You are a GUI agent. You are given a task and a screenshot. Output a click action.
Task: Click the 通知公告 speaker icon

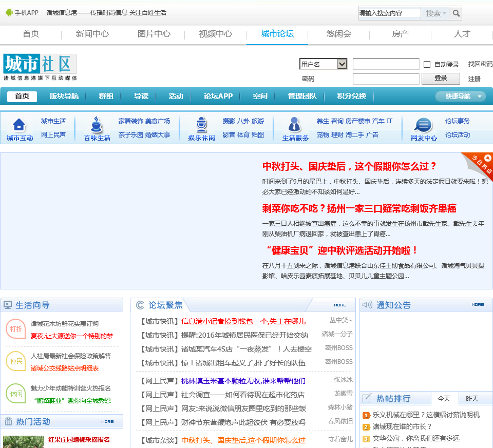click(x=367, y=305)
